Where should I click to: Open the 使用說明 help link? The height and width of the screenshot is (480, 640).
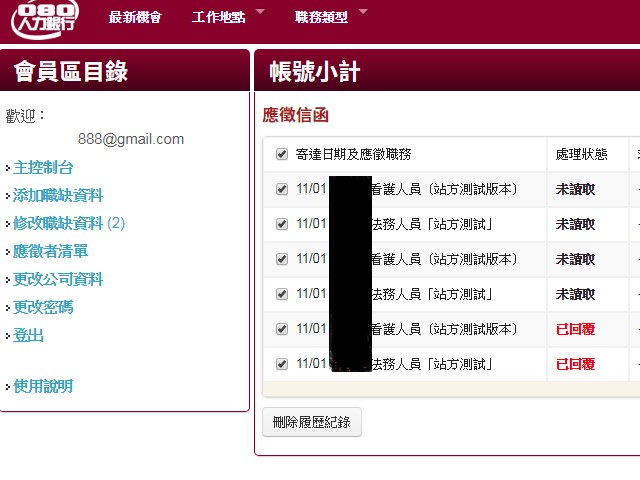(43, 387)
